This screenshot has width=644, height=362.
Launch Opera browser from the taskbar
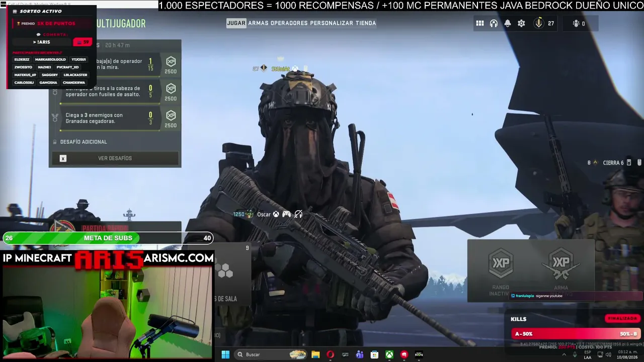point(330,354)
